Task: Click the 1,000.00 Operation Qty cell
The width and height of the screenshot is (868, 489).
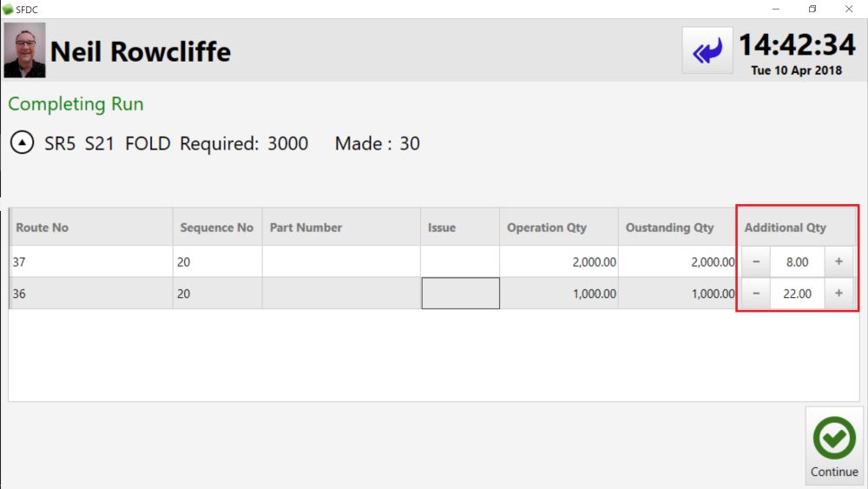Action: (x=558, y=294)
